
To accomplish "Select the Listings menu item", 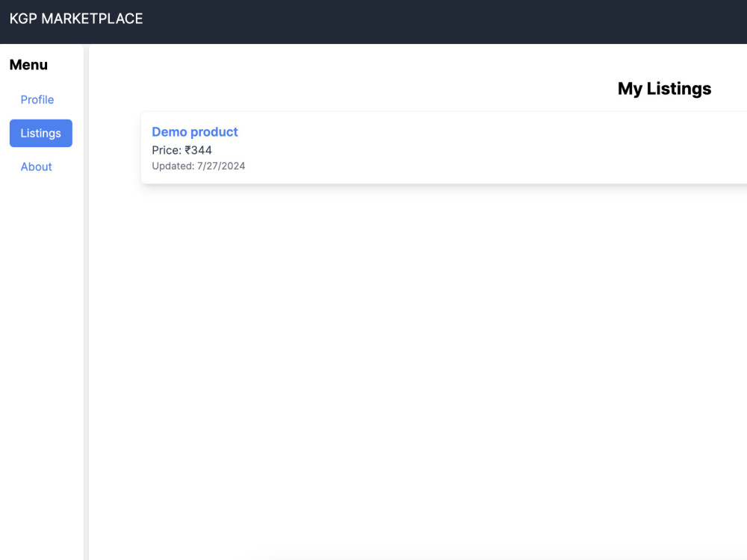I will [41, 134].
